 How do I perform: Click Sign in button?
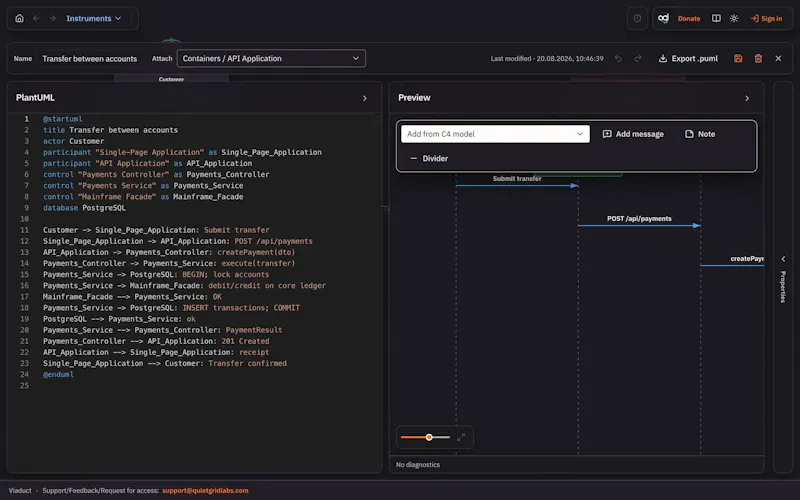[766, 18]
